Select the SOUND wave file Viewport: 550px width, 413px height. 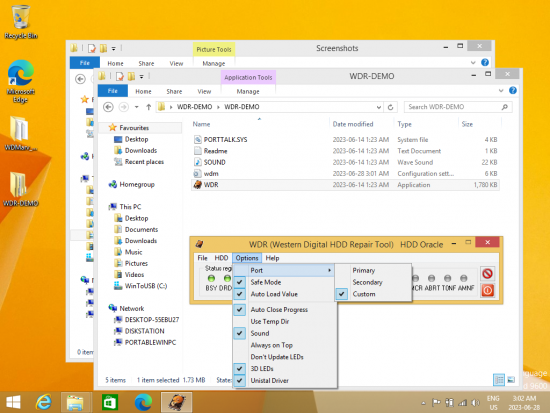214,162
